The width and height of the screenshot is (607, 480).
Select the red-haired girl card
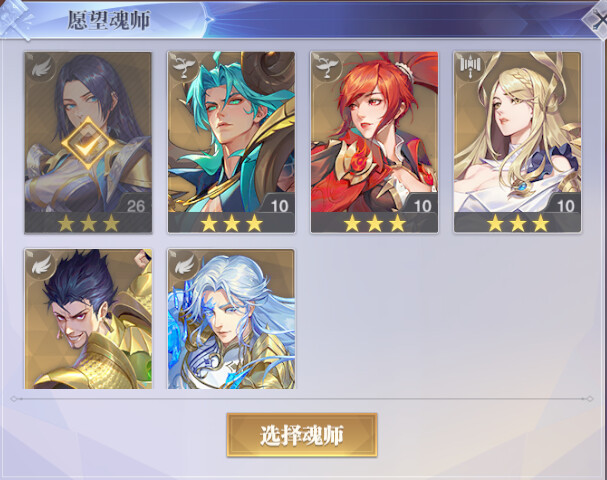coord(374,142)
